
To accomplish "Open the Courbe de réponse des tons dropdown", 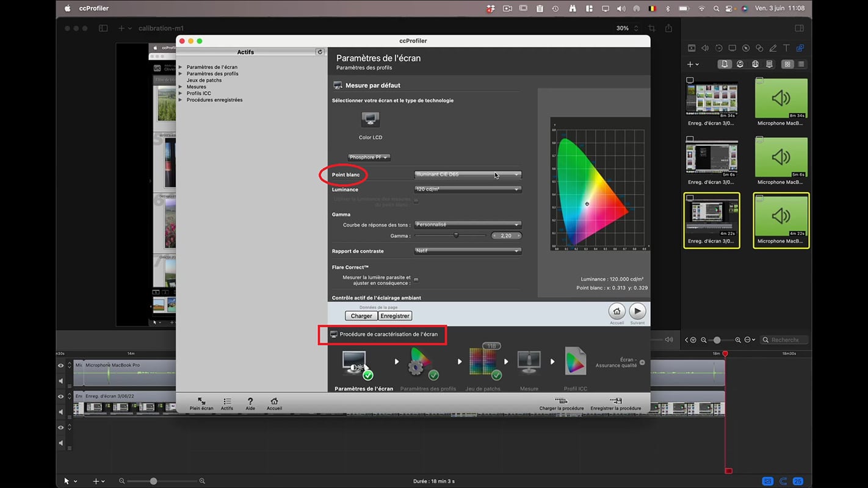I will (x=468, y=224).
